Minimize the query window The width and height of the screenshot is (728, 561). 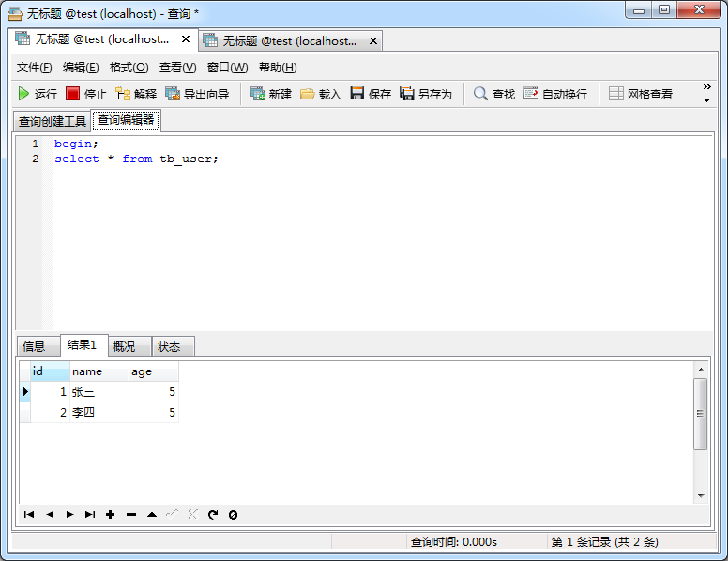tap(639, 9)
